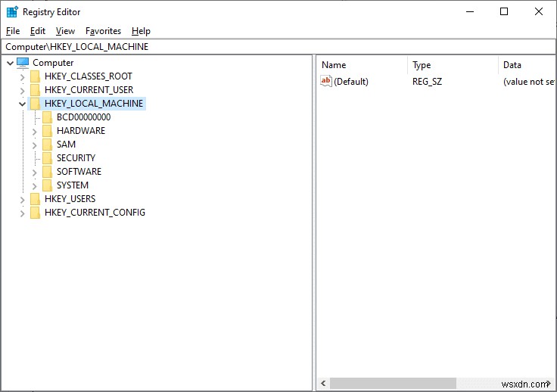The image size is (557, 392).
Task: Click the BCD00000000 folder icon
Action: click(x=47, y=117)
